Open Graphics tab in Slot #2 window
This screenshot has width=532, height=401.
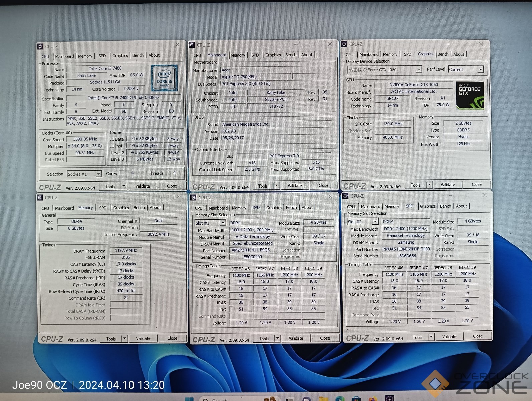tap(428, 206)
